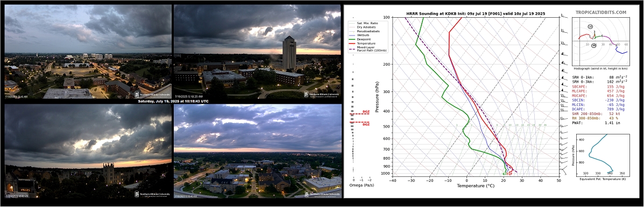Click the upper red DGZ marker label
This screenshot has height=207, width=644.
[x=366, y=112]
